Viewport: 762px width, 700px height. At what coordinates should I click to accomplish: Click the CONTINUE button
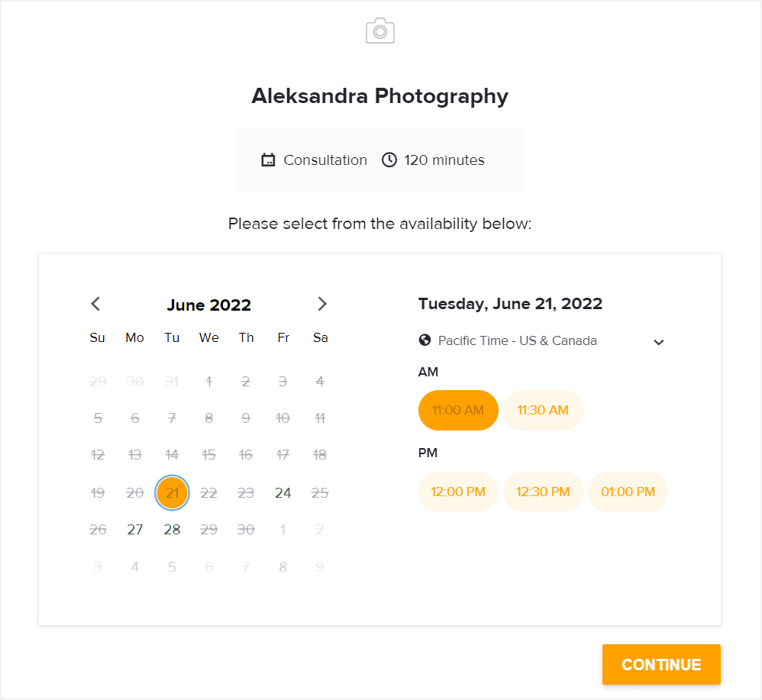(x=661, y=665)
